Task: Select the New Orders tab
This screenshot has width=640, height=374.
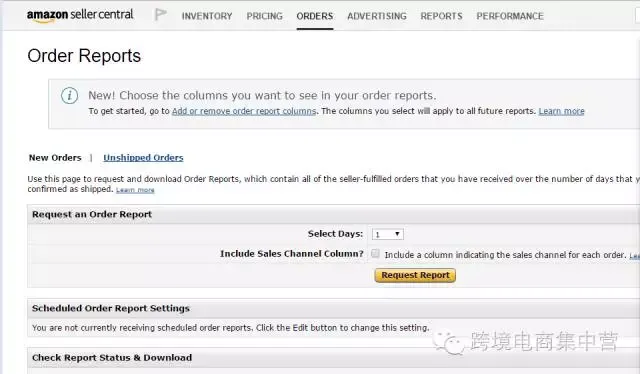Action: coord(55,158)
